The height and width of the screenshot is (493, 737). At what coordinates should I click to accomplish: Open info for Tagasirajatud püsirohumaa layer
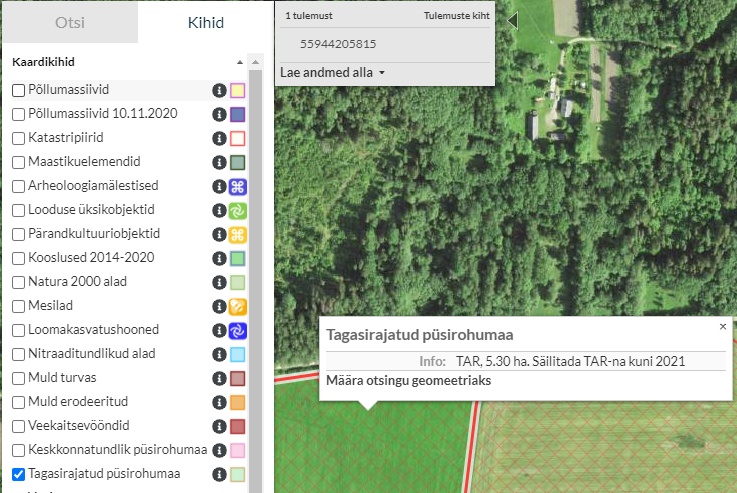tap(219, 474)
